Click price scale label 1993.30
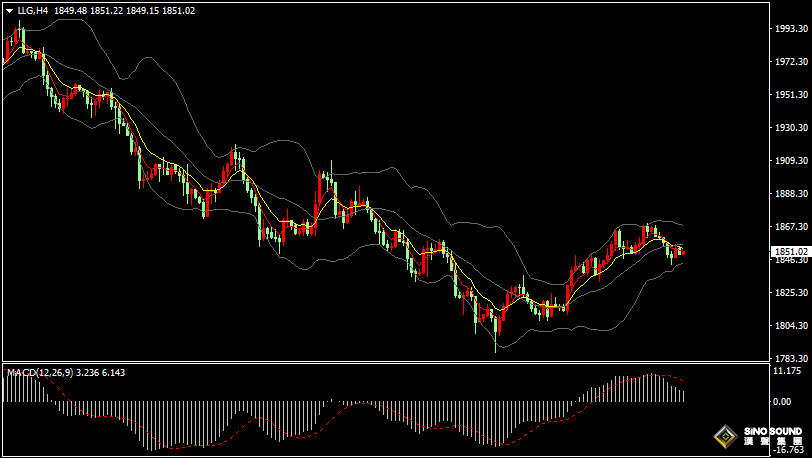Screen dimensions: 812x458 coord(792,29)
